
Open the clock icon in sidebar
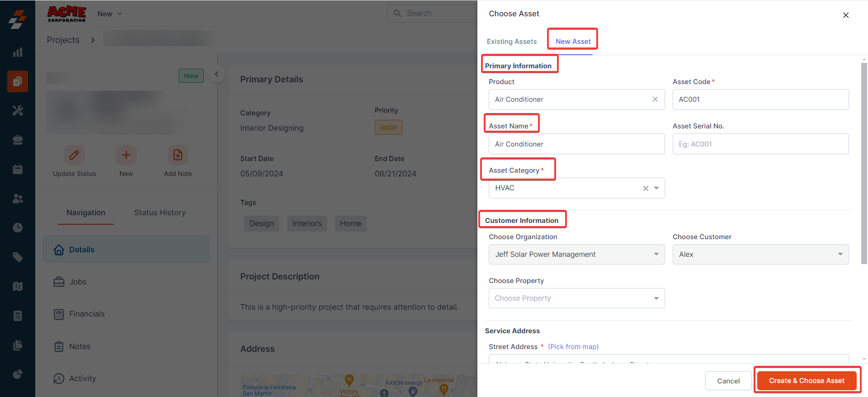tap(18, 227)
